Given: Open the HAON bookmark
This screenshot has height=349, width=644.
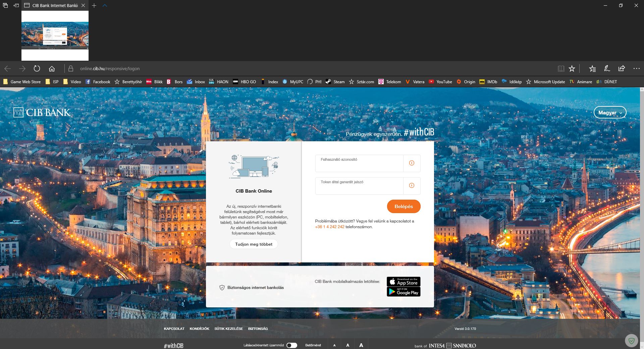Looking at the screenshot, I should pos(218,82).
